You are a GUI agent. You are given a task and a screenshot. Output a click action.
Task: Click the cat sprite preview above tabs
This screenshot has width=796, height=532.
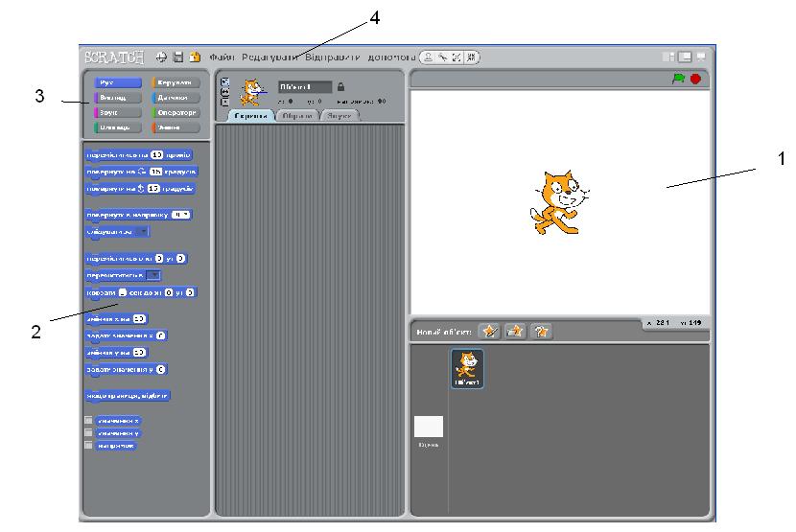(252, 92)
